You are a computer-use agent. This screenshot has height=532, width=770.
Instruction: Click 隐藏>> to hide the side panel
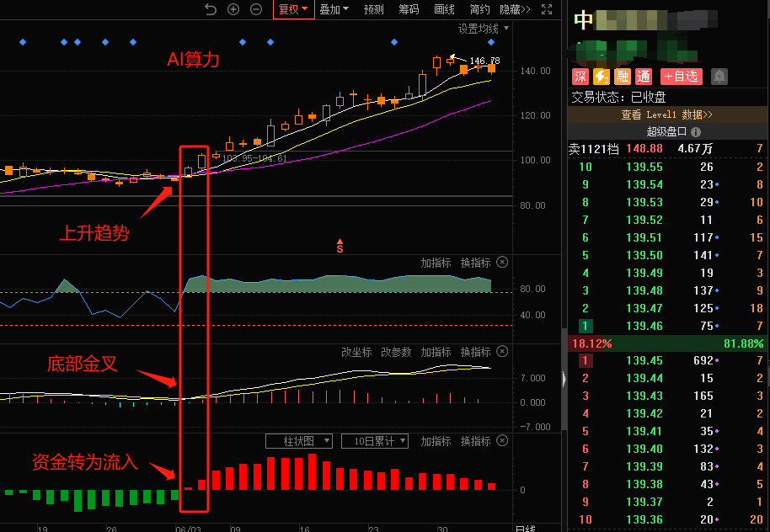pyautogui.click(x=515, y=9)
